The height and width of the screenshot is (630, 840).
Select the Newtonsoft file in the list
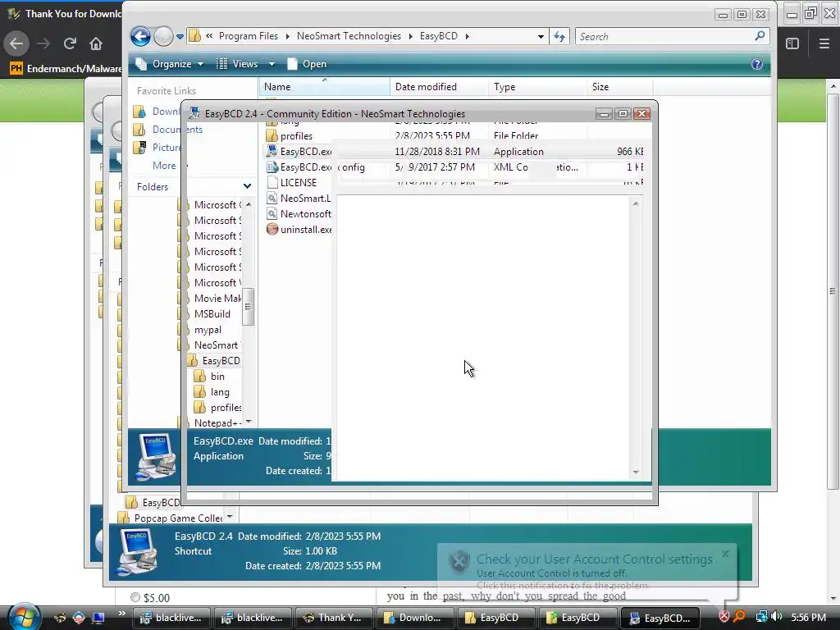coord(299,214)
